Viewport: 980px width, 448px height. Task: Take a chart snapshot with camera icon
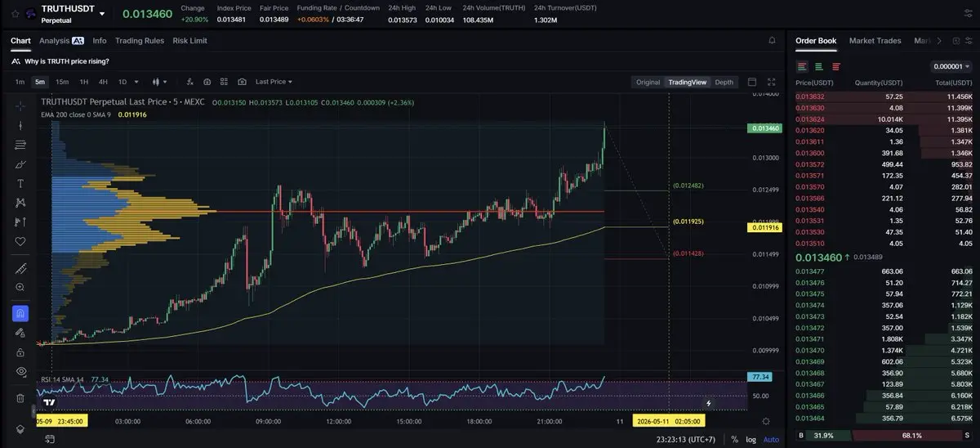click(x=243, y=82)
